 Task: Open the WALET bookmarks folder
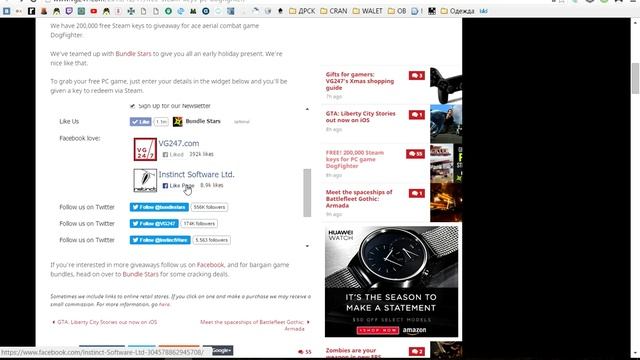[x=368, y=11]
